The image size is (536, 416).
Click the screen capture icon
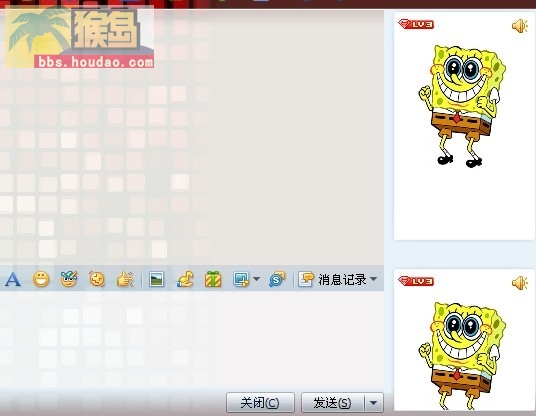(x=241, y=279)
